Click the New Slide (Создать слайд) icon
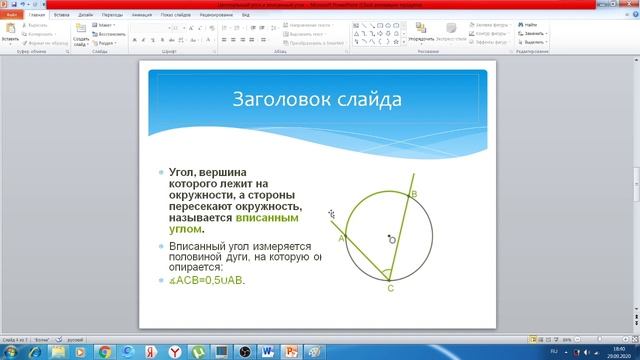 [x=81, y=29]
